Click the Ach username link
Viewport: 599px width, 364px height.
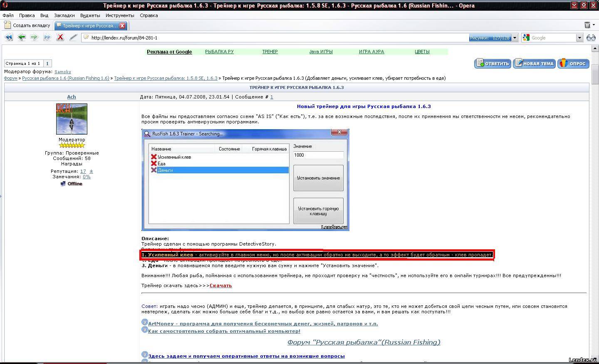72,97
